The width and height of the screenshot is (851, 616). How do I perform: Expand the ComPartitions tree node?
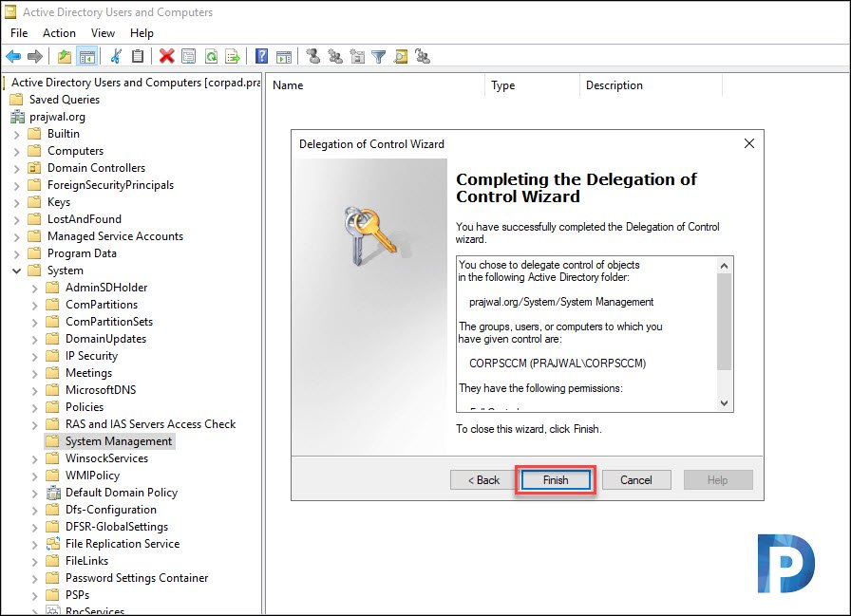(35, 305)
